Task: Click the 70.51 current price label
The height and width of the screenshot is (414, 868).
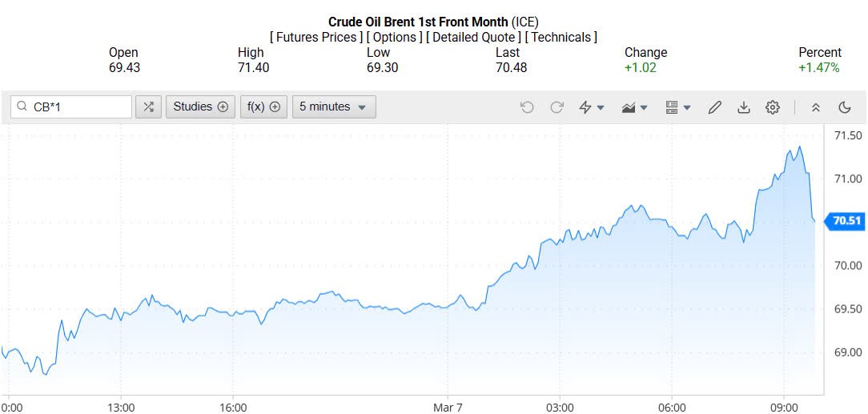Action: [846, 221]
